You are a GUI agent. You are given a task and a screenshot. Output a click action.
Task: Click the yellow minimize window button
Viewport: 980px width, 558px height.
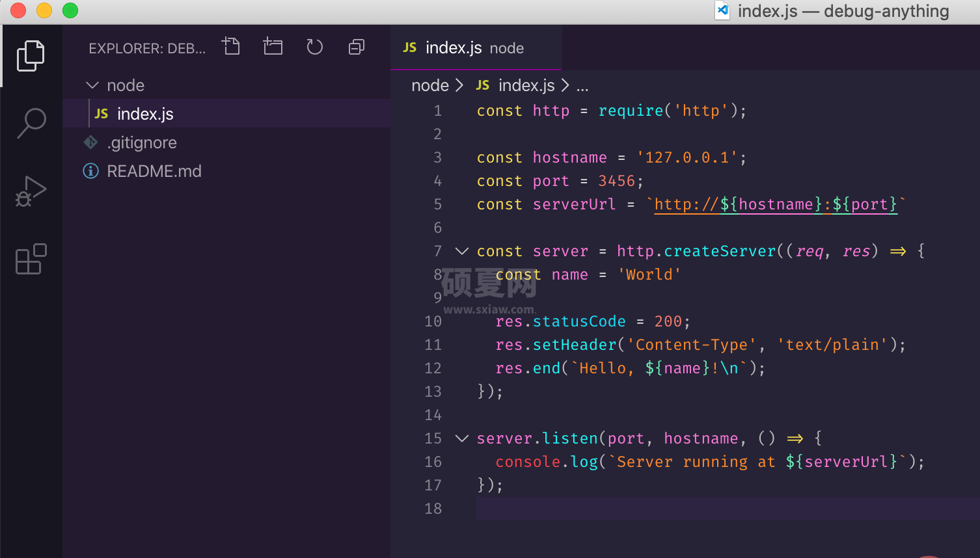click(x=44, y=10)
